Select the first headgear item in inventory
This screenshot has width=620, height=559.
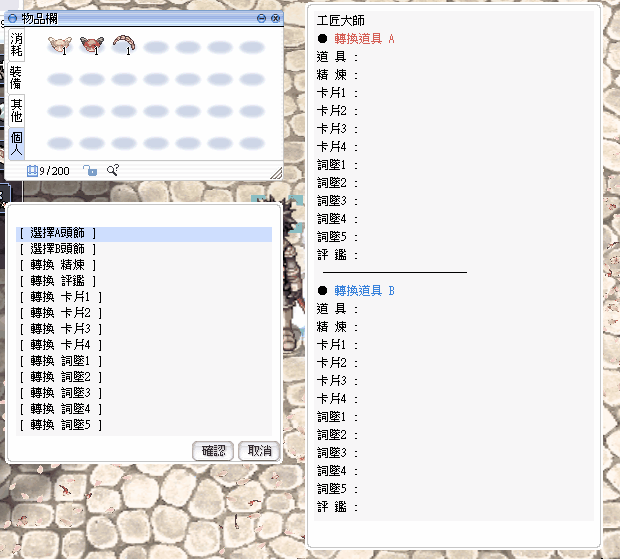(x=59, y=44)
